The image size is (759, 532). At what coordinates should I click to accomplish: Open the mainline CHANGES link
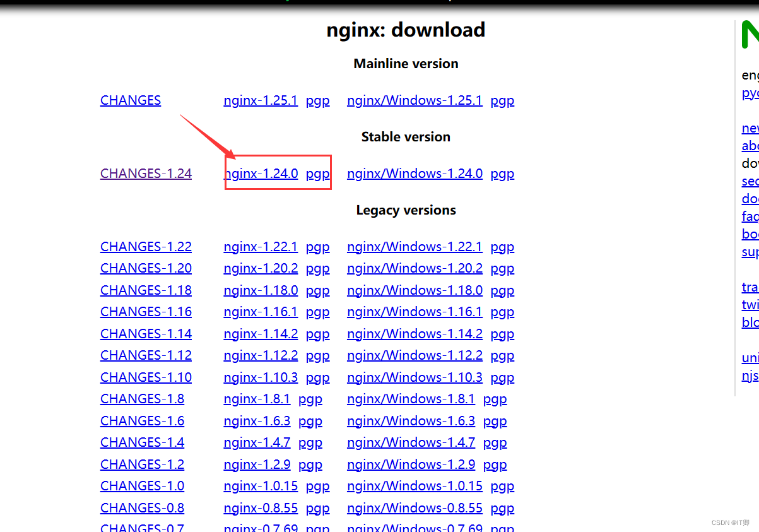[x=131, y=100]
